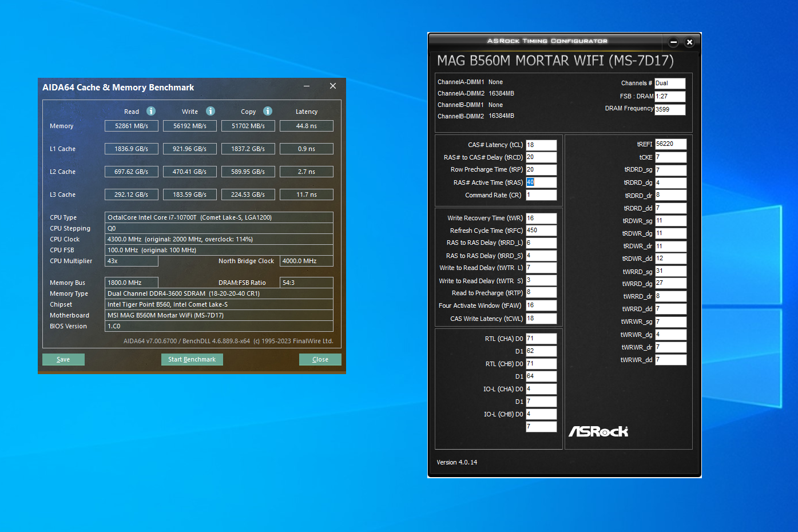Click the tRRD_L RAS to RAS Delay field
The height and width of the screenshot is (532, 798).
pyautogui.click(x=541, y=243)
